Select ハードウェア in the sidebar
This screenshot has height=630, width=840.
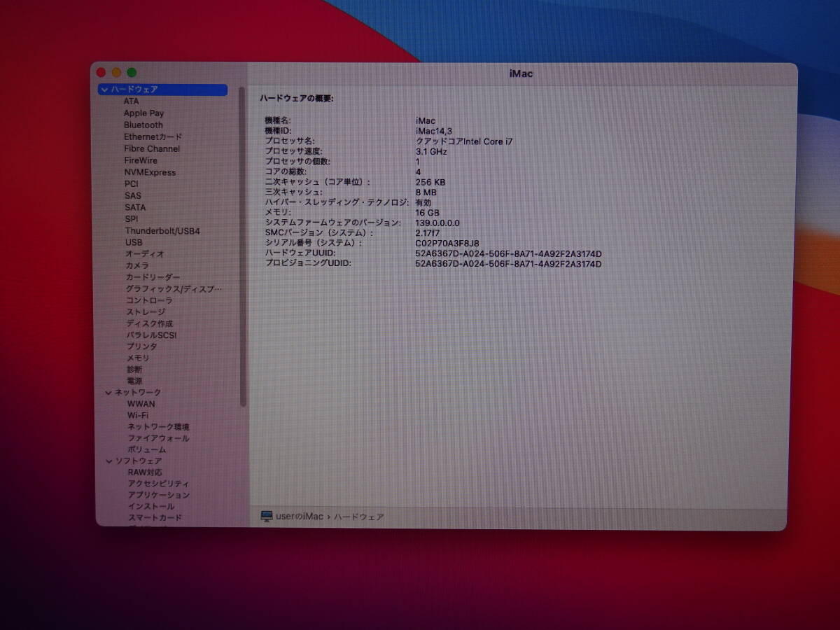pos(162,90)
